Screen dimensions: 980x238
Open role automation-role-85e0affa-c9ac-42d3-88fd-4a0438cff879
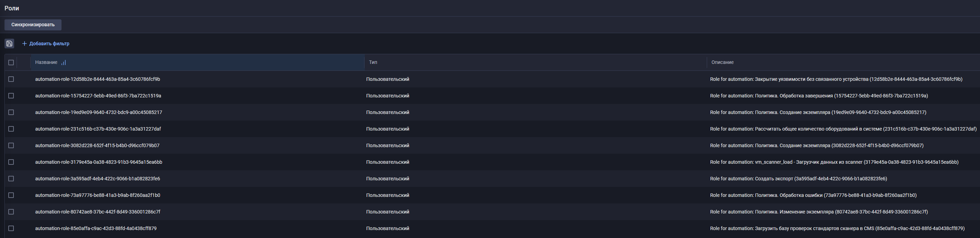click(x=96, y=228)
